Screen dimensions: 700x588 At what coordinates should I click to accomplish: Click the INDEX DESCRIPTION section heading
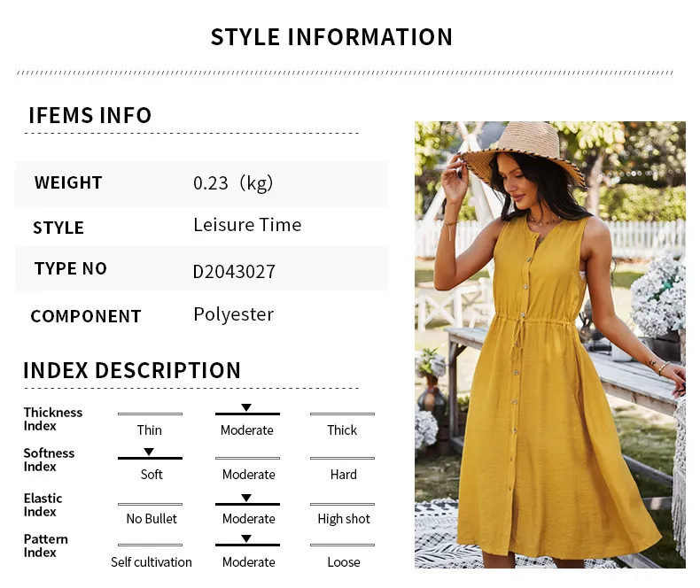(132, 370)
